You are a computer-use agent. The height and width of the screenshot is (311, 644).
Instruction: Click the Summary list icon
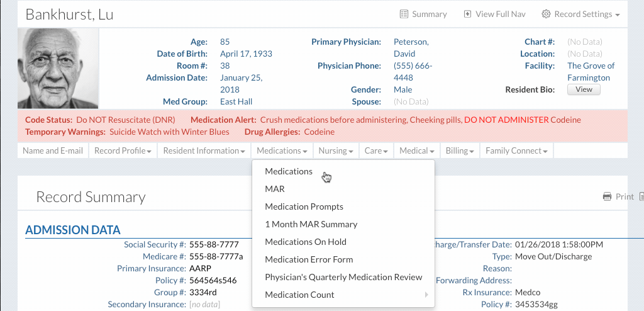(404, 14)
